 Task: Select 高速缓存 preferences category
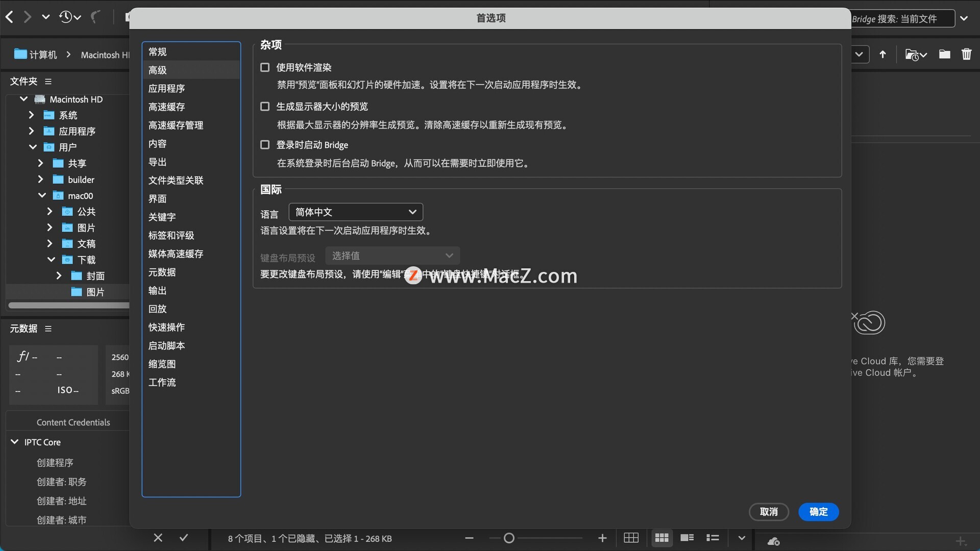[191, 107]
